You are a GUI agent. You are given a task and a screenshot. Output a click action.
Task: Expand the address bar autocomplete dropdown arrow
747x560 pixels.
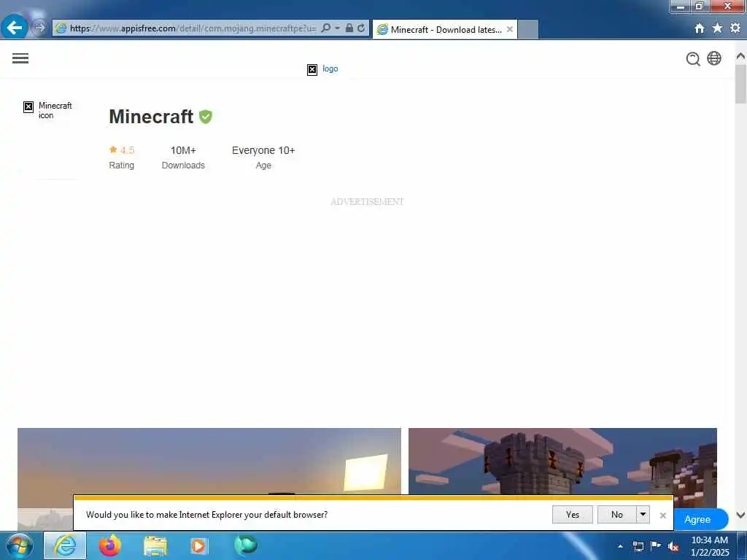[337, 28]
